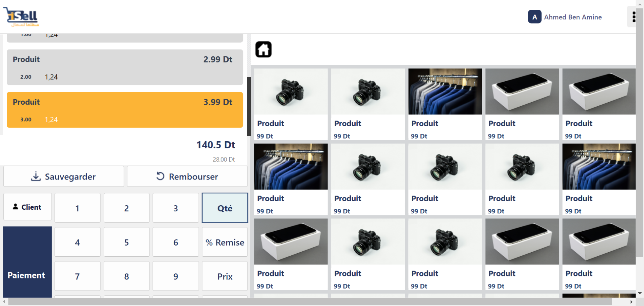
Task: Click quantity 2.00 in order line
Action: point(26,77)
